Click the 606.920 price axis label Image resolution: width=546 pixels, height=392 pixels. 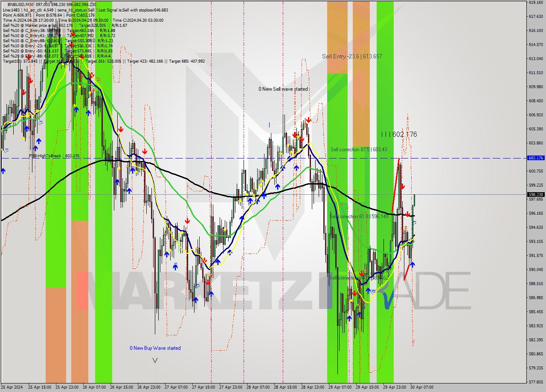tap(536, 115)
